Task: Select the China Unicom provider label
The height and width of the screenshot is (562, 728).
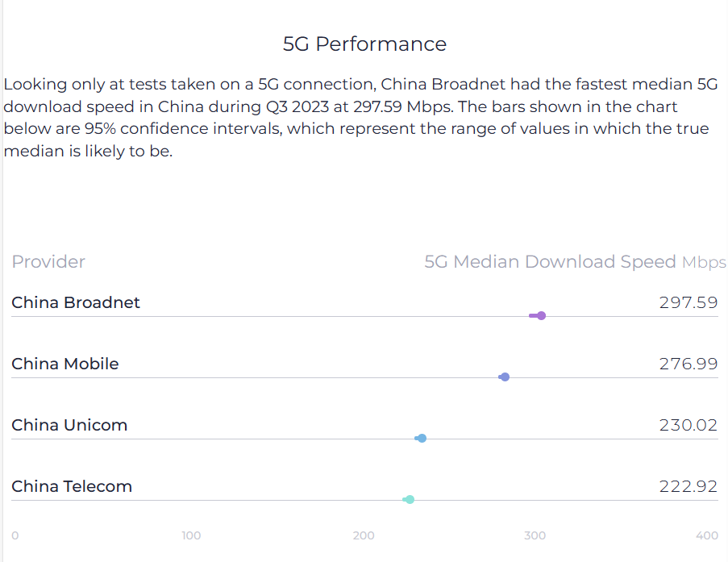Action: click(69, 426)
